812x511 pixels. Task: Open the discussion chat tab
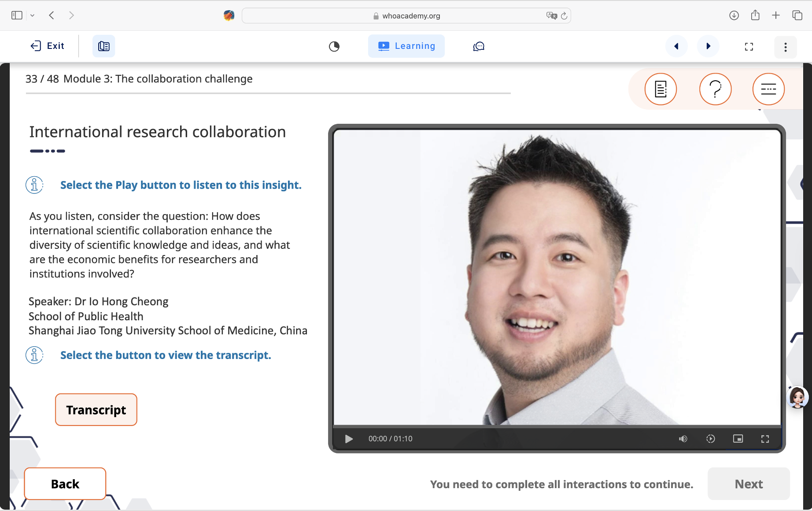point(479,46)
